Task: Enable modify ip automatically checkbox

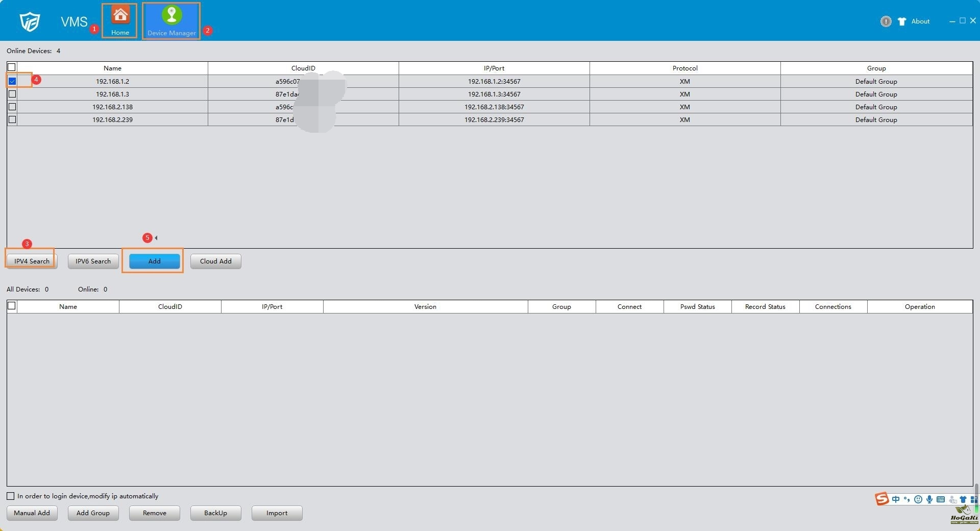Action: pyautogui.click(x=11, y=496)
